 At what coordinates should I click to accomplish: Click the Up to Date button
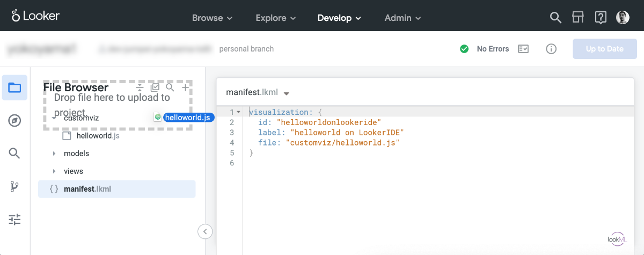tap(605, 49)
